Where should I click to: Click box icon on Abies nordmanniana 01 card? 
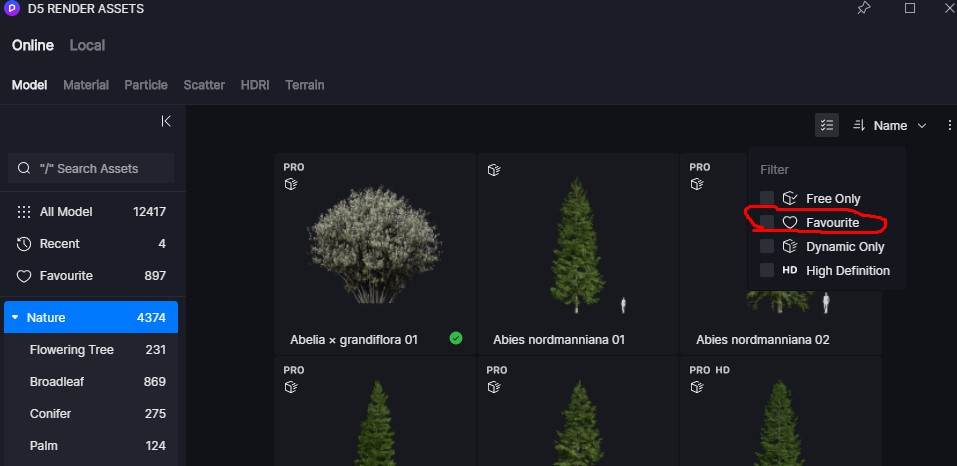pos(494,170)
